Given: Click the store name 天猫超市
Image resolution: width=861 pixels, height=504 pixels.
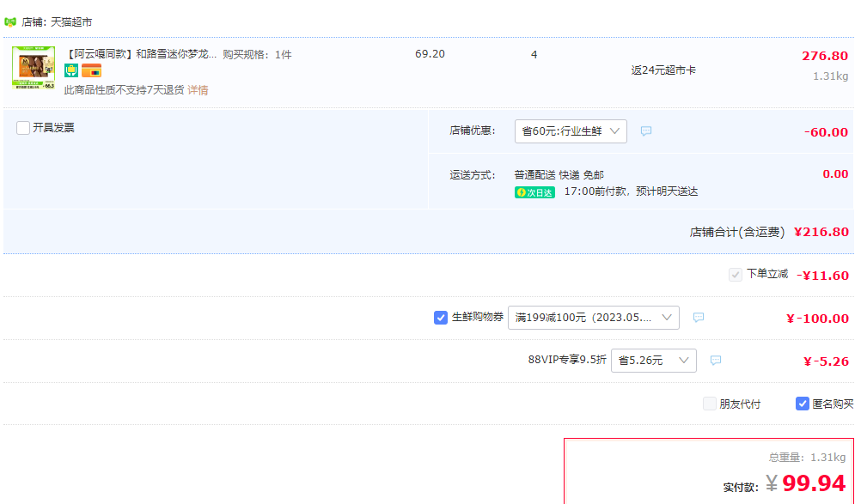Looking at the screenshot, I should click(x=71, y=22).
